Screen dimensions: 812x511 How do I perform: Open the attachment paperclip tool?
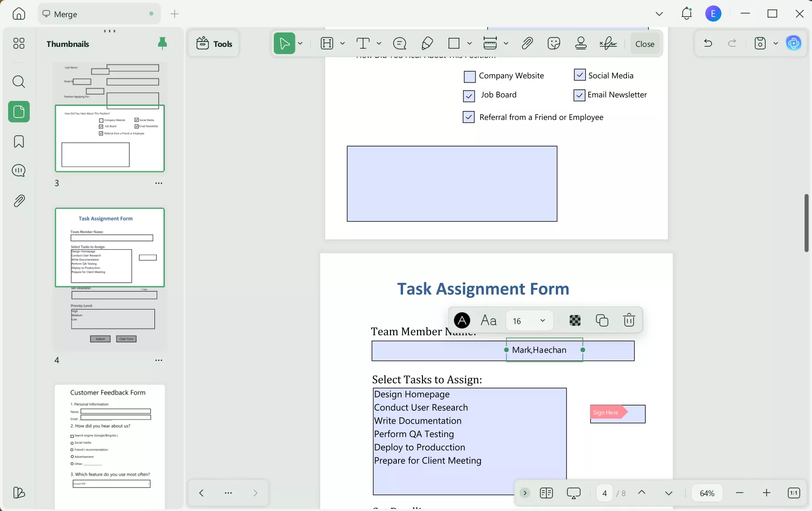pyautogui.click(x=527, y=43)
